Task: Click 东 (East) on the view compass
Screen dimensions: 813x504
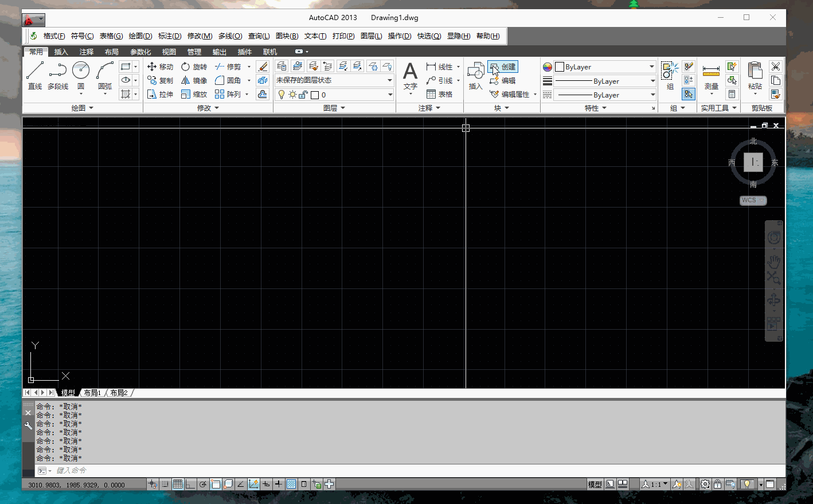Action: (x=775, y=163)
